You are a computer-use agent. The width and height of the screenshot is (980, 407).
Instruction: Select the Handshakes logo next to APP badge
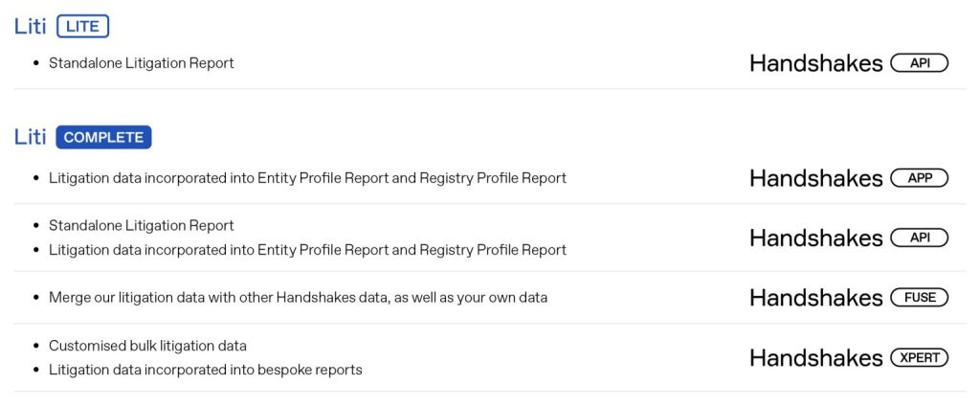click(x=815, y=178)
